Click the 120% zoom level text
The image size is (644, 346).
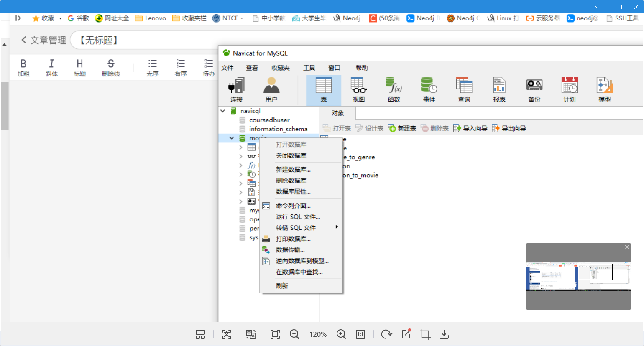(x=318, y=334)
